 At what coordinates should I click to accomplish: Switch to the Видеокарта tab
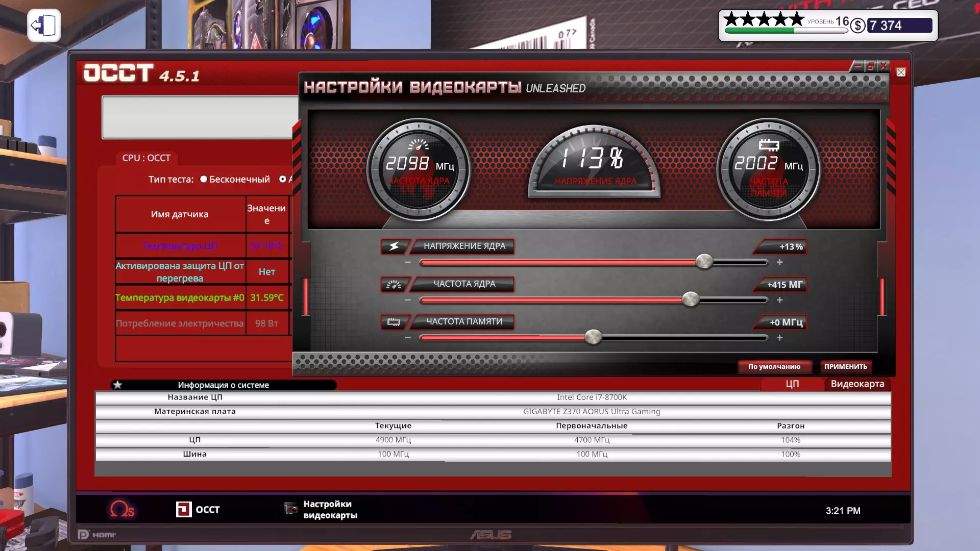(x=857, y=384)
